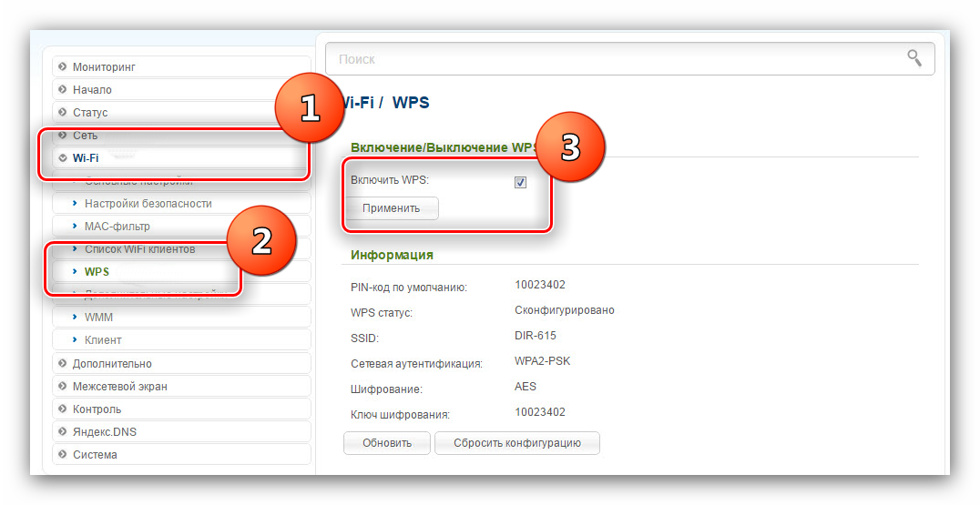Enable the Включить WPS checkbox
Image resolution: width=980 pixels, height=505 pixels.
pos(520,182)
